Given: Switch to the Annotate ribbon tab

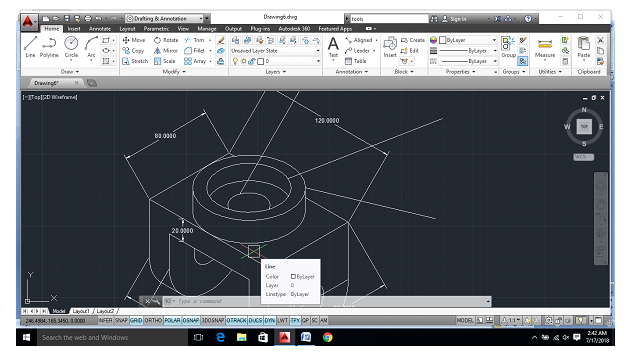Looking at the screenshot, I should [x=100, y=29].
